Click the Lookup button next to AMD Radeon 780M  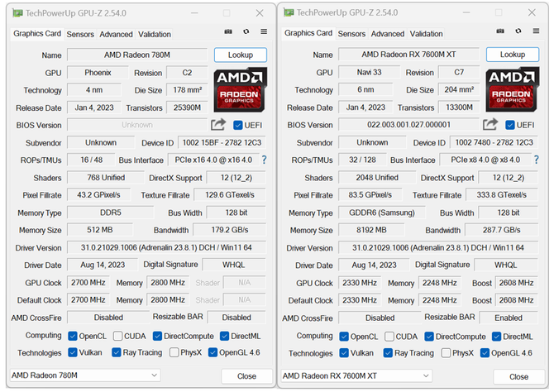pos(241,55)
